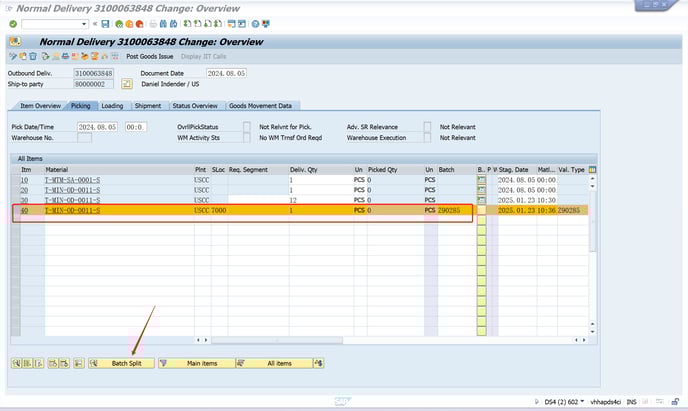The image size is (688, 411).
Task: Open table column settings icon
Action: pos(592,170)
